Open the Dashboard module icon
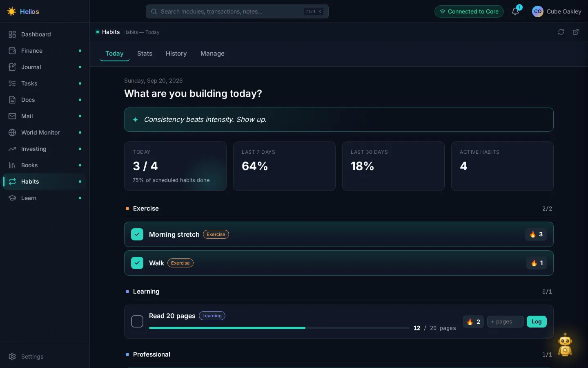 click(12, 34)
